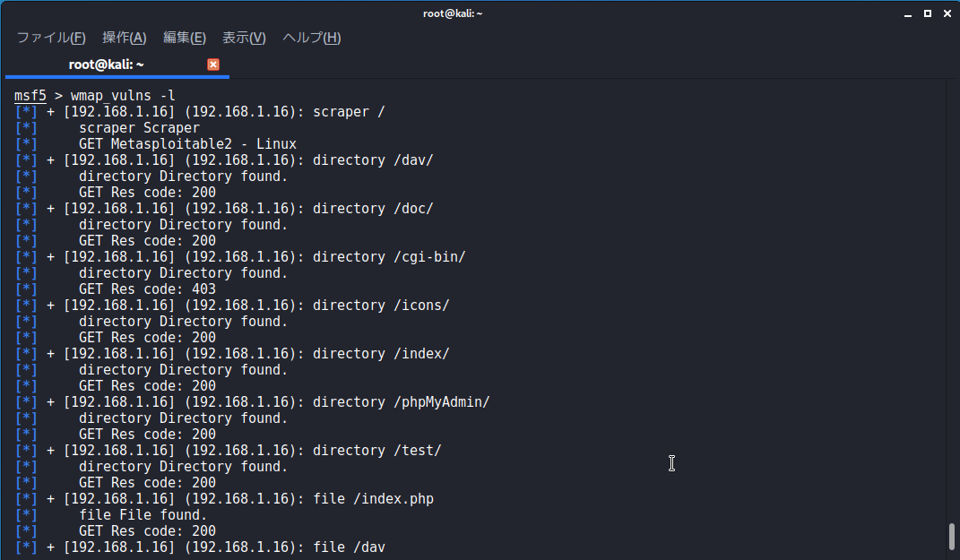The width and height of the screenshot is (960, 560).
Task: Minimize the terminal window
Action: [x=908, y=13]
